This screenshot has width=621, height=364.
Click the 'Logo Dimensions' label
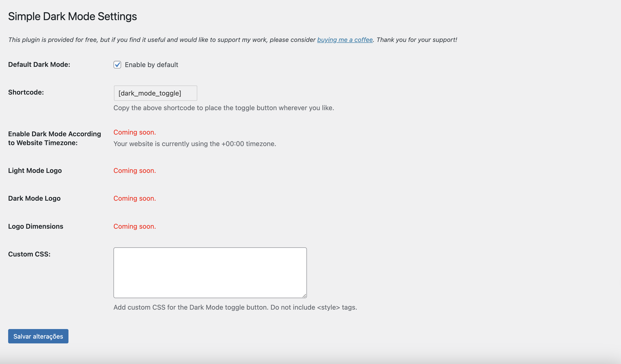click(x=35, y=226)
